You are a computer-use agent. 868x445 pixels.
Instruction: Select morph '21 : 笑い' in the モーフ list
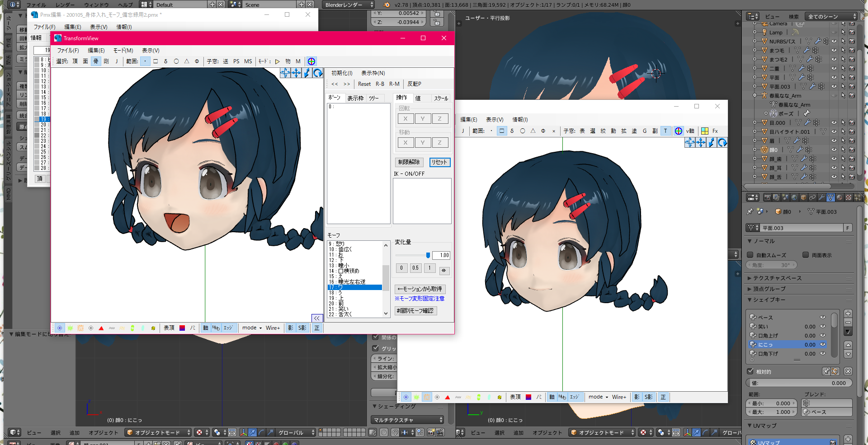pyautogui.click(x=355, y=309)
